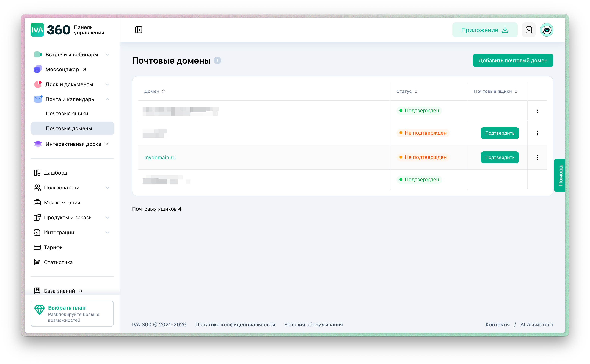Click info icon beside Почтовые домены title
The width and height of the screenshot is (590, 364).
point(217,60)
